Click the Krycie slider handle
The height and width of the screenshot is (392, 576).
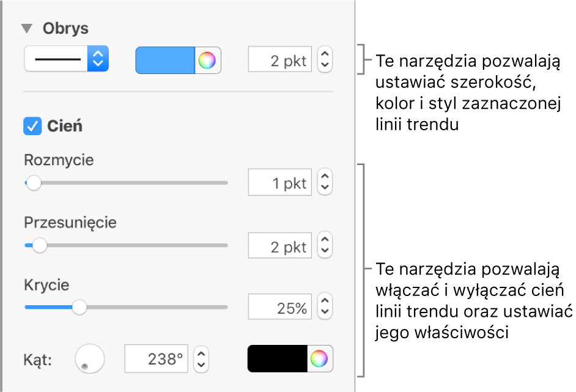[79, 308]
